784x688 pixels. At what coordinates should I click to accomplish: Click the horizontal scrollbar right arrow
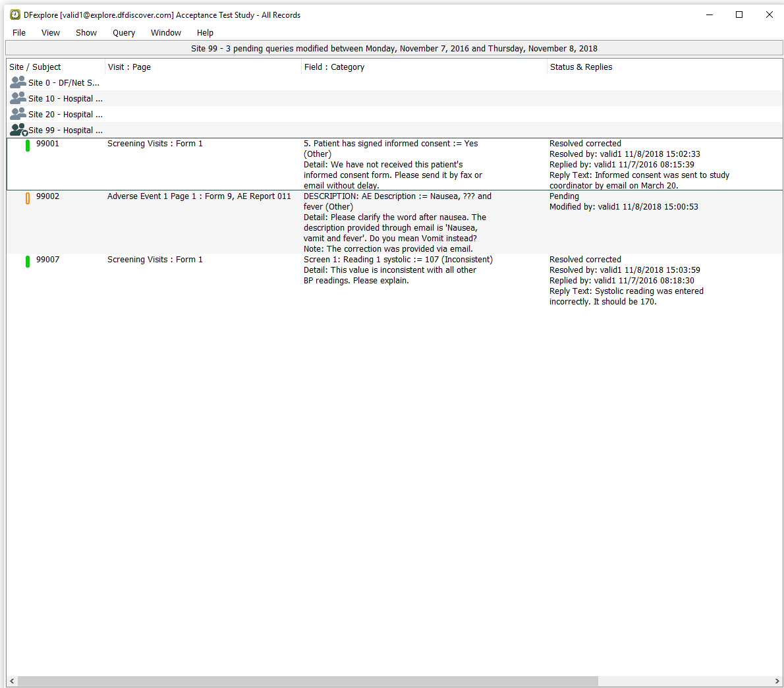click(x=777, y=681)
